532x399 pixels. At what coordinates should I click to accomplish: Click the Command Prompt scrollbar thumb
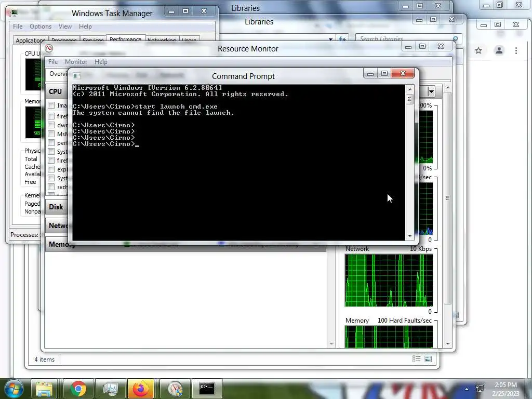[409, 99]
